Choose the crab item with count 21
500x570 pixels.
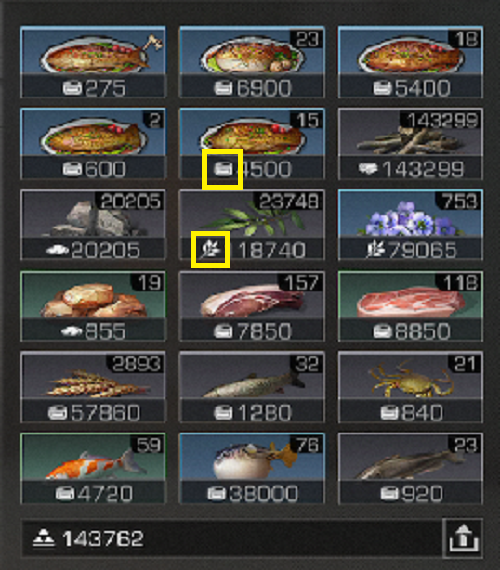click(410, 387)
